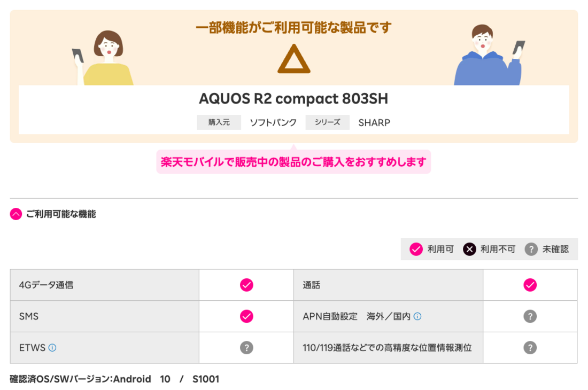Viewport: 588px width, 390px height.
Task: Open the info icon beside ETWS
Action: (51, 348)
